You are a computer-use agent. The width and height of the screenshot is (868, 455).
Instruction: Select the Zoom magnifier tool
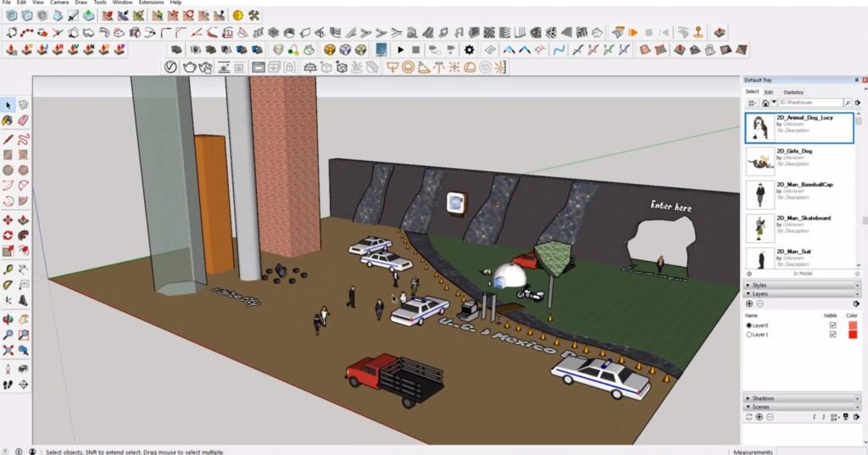(x=8, y=335)
